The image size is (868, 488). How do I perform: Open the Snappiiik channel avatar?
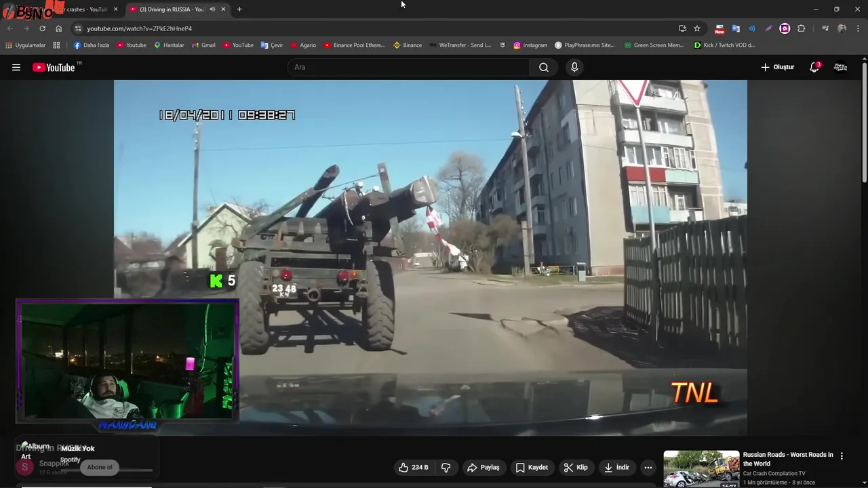(x=25, y=466)
